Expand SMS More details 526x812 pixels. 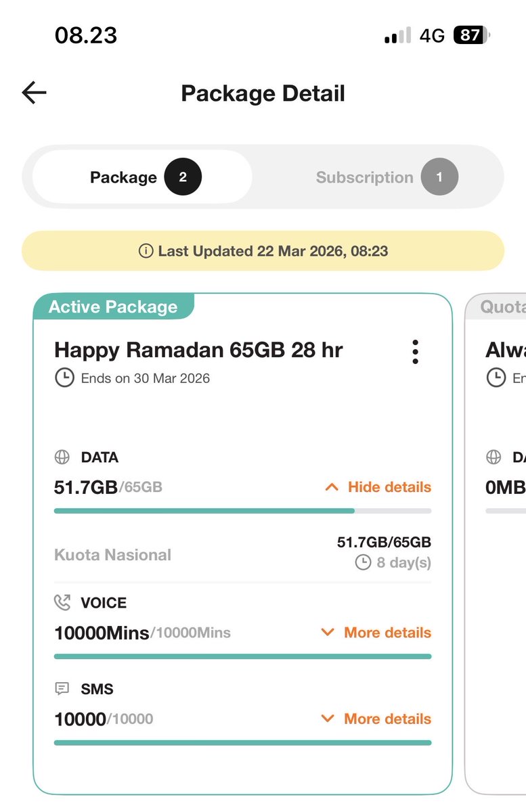[376, 719]
